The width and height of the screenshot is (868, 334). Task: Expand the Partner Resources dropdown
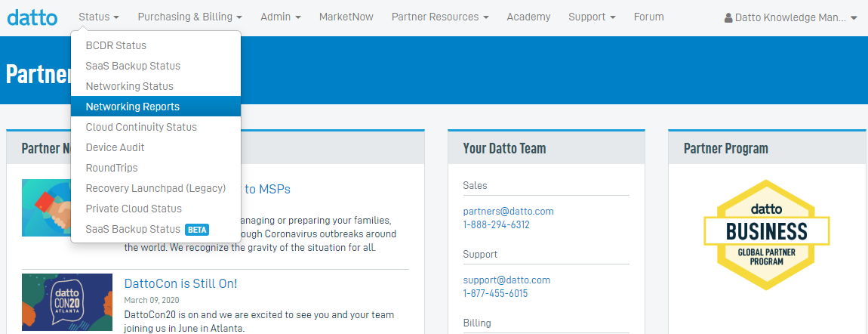click(x=440, y=17)
